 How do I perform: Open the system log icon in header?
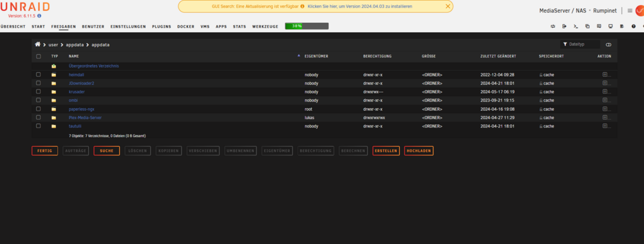[x=622, y=26]
